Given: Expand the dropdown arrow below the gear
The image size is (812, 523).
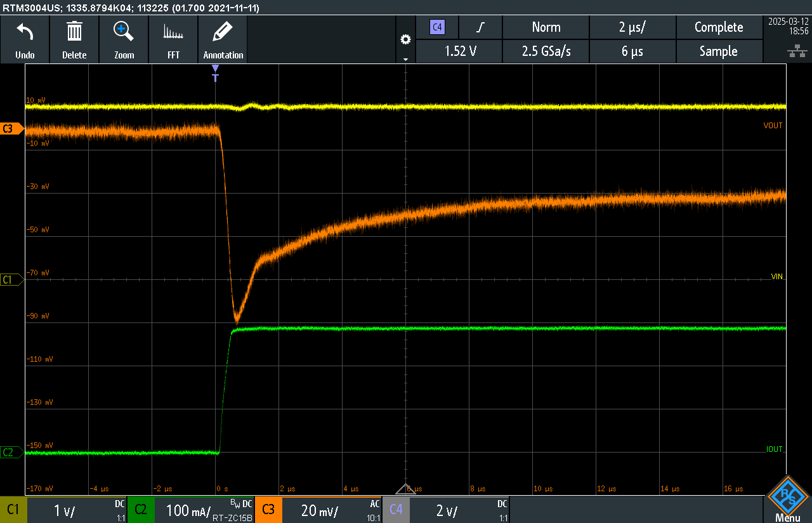Looking at the screenshot, I should (x=405, y=59).
